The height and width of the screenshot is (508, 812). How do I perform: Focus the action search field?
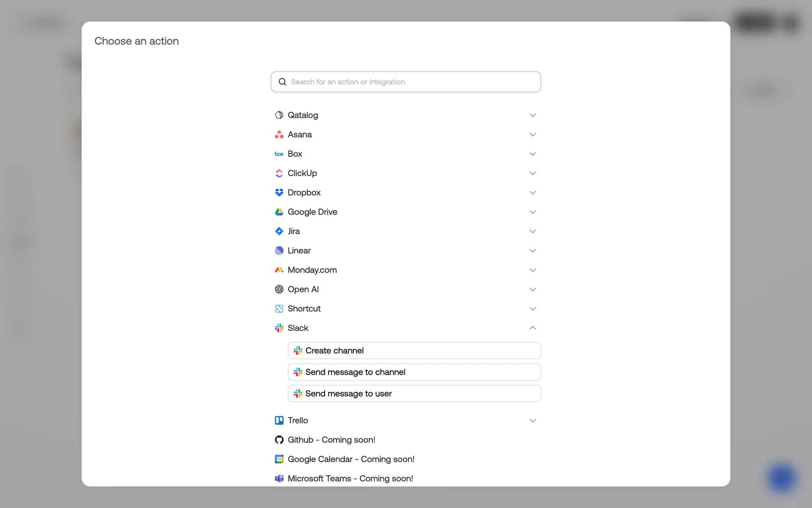click(x=410, y=82)
